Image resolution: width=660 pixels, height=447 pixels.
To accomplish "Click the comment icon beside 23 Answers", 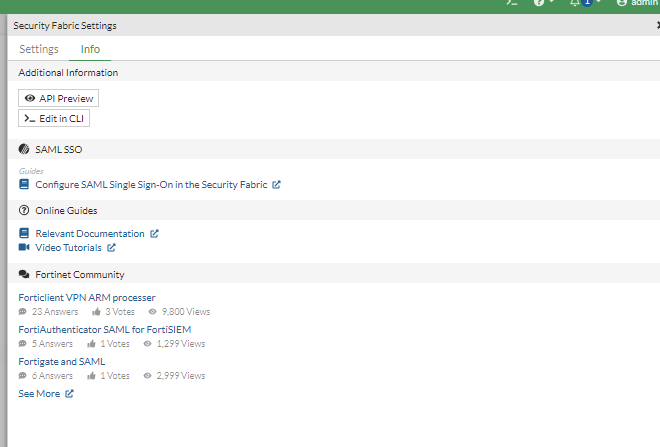I will click(x=23, y=312).
